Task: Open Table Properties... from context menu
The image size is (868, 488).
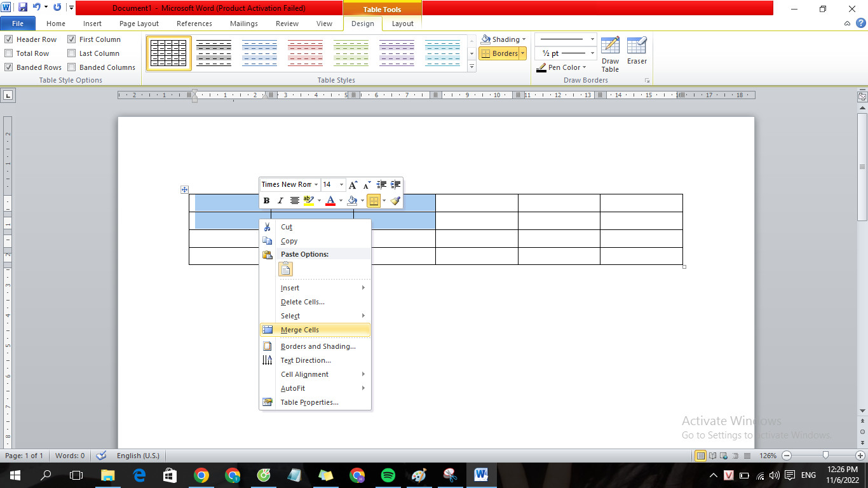Action: pos(315,402)
